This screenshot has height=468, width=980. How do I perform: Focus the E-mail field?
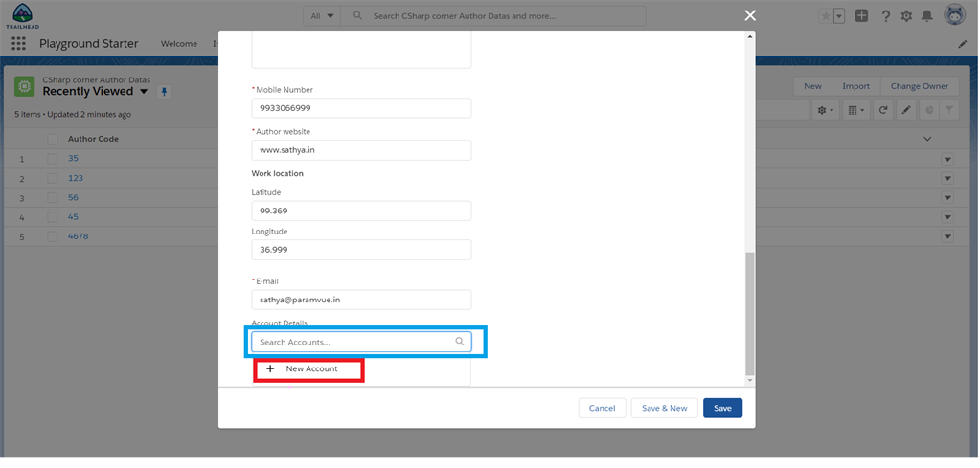pos(361,300)
